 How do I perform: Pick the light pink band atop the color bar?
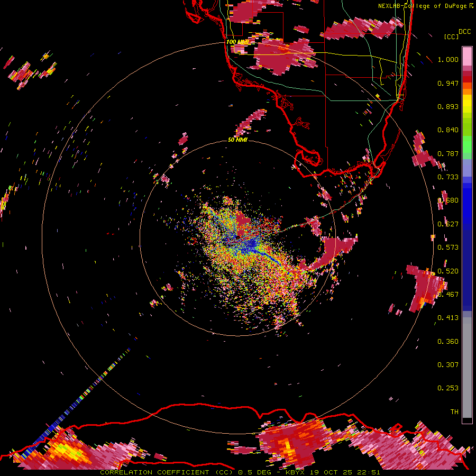467,56
